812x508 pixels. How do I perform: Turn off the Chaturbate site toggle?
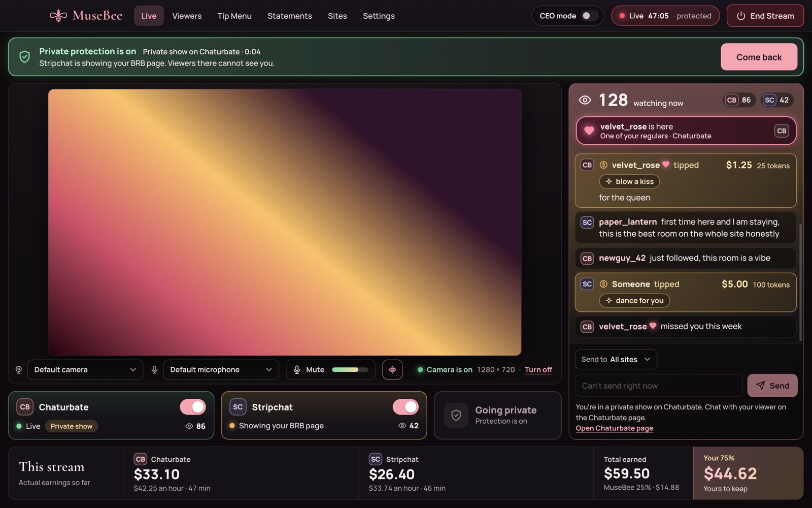tap(193, 407)
